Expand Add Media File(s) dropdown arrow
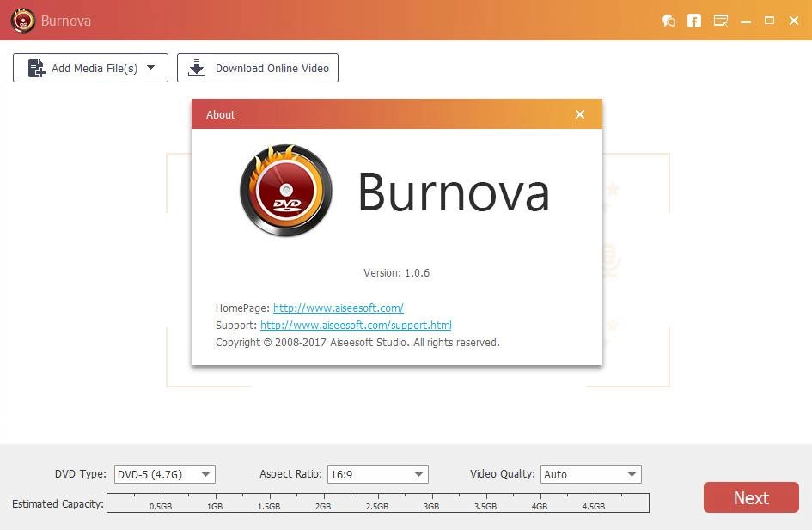 pyautogui.click(x=150, y=68)
